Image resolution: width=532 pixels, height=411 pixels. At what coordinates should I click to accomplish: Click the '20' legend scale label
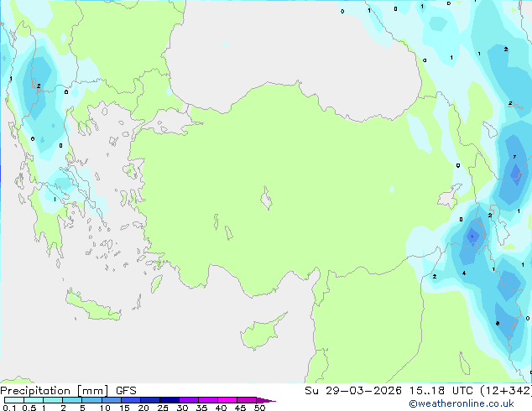[143, 408]
